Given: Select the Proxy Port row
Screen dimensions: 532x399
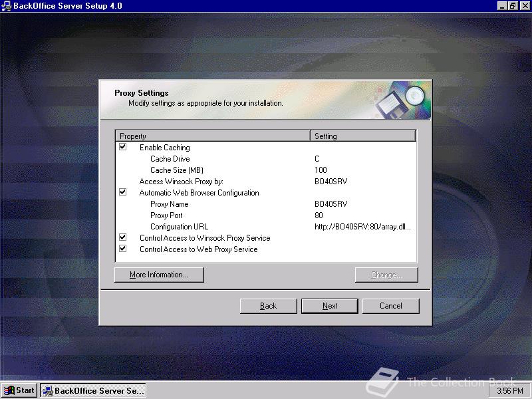Looking at the screenshot, I should pyautogui.click(x=266, y=215).
